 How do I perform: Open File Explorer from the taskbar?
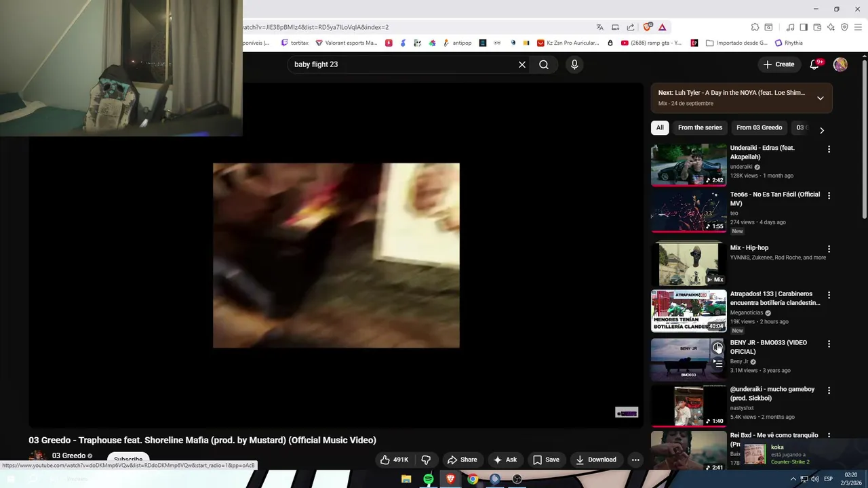pos(406,479)
